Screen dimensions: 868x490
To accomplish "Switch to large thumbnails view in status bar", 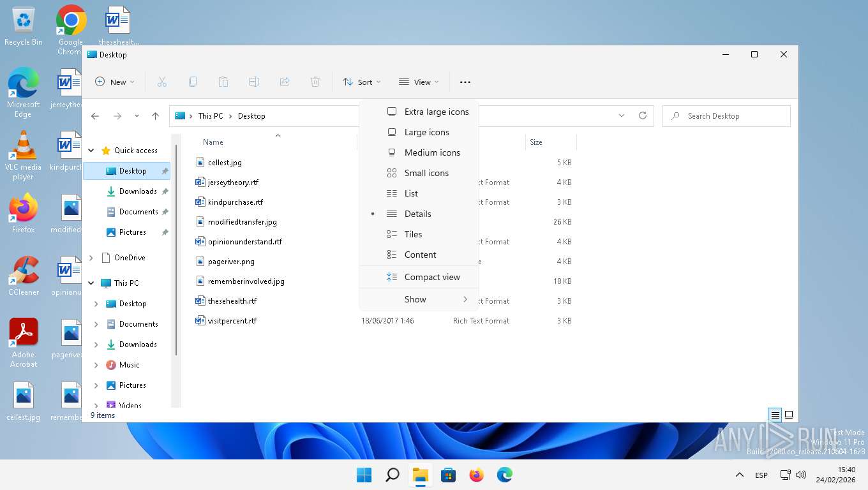I will [x=789, y=415].
